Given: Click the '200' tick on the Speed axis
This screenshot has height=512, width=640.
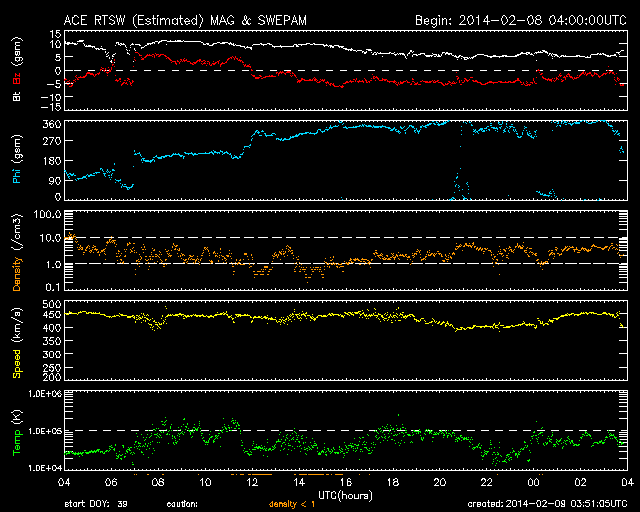Looking at the screenshot, I should click(x=52, y=377).
